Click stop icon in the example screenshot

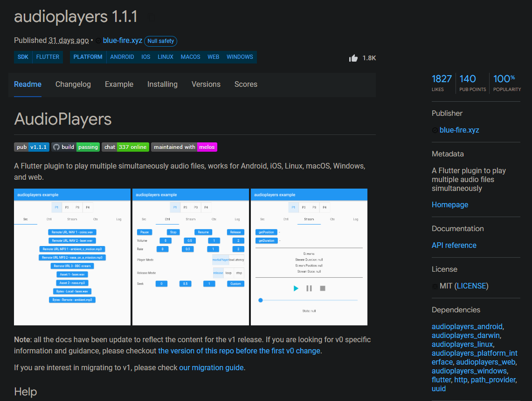(323, 288)
